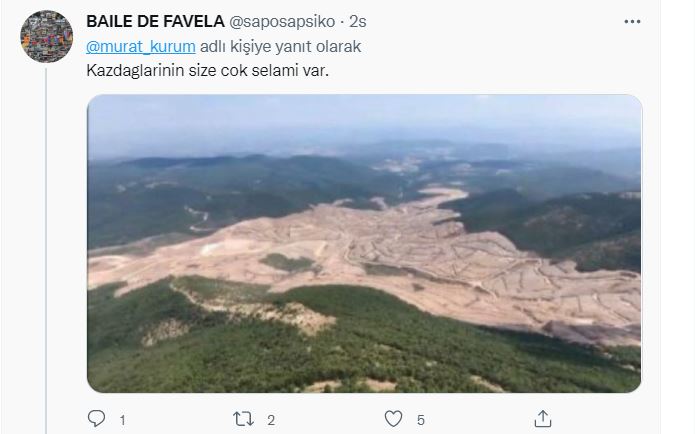Click the tweet text about Kazdaglari
Viewport: 695px width, 434px height.
(x=207, y=70)
